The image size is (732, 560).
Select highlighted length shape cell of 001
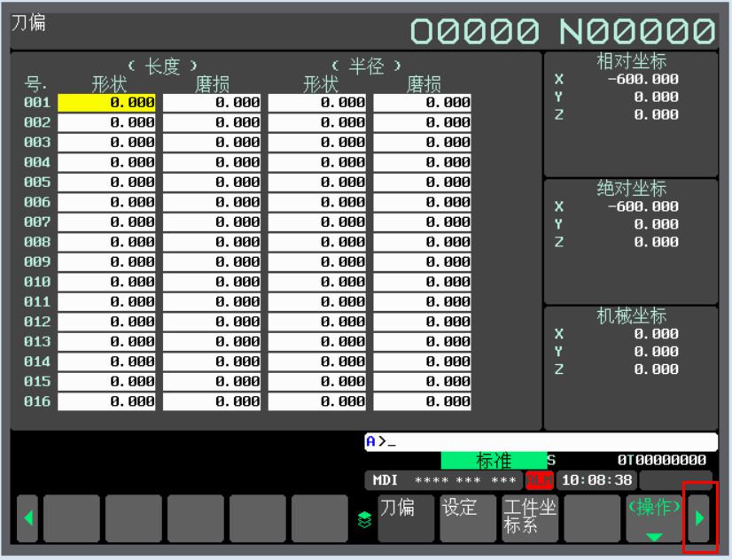pyautogui.click(x=106, y=103)
